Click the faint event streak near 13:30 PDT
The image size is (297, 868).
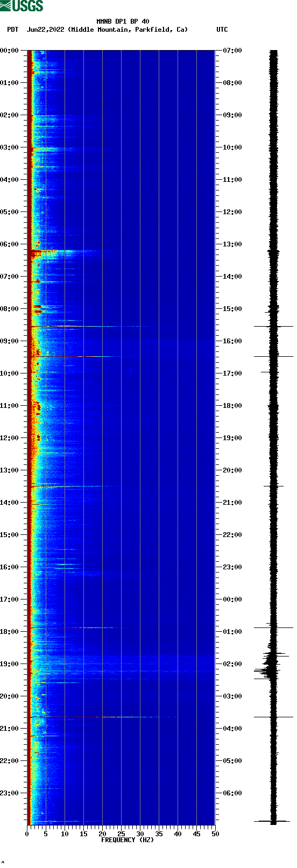70,486
